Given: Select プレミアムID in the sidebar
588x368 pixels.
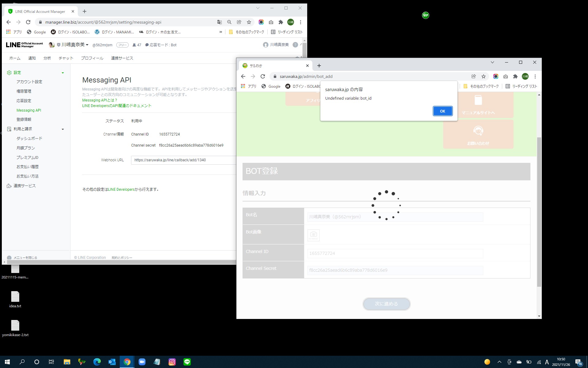Looking at the screenshot, I should click(27, 157).
